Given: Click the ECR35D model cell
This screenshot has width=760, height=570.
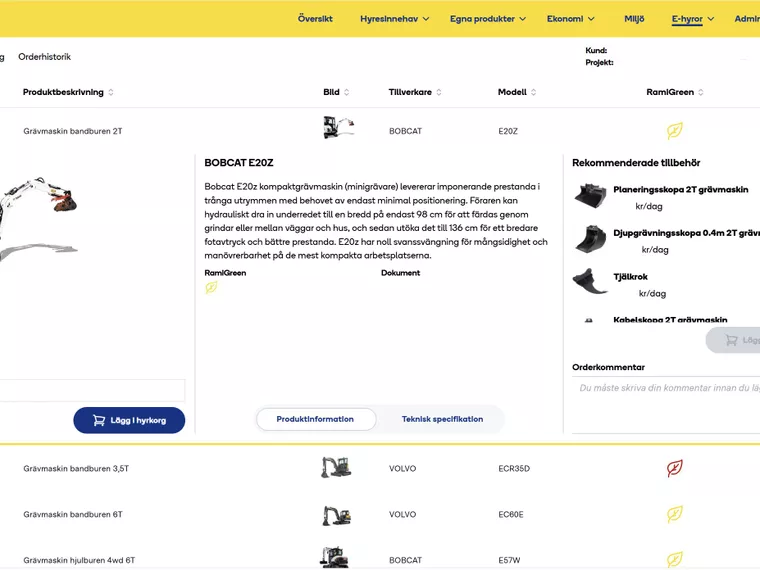Looking at the screenshot, I should pos(514,469).
